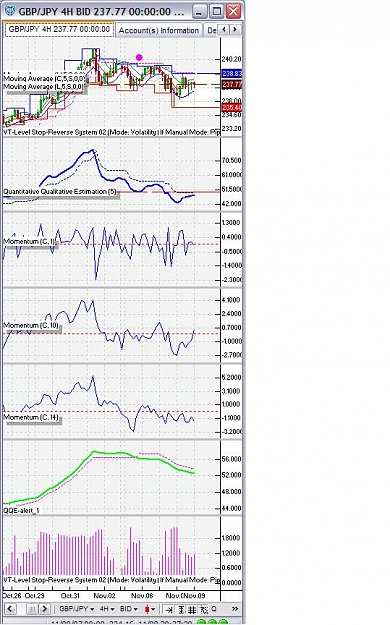Click the middle green status light
Image resolution: width=390 pixels, height=625 pixels.
tap(212, 622)
